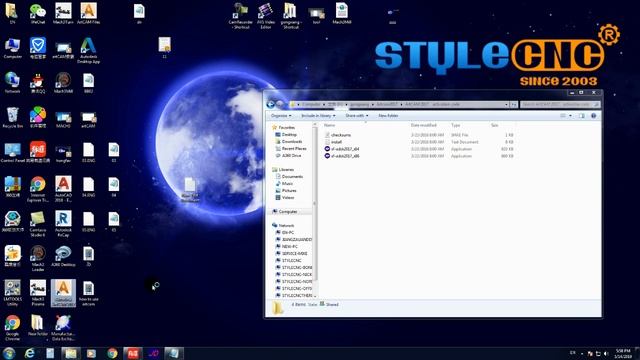Launch the AutoCAD 2018 shortcut
This screenshot has width=640, height=360.
pos(63,189)
